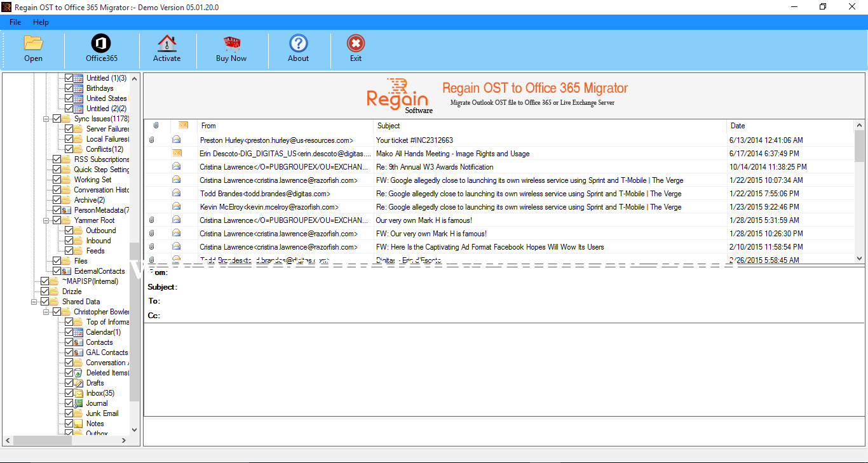Screen dimensions: 868x463
Task: Open the File menu
Action: coord(15,22)
